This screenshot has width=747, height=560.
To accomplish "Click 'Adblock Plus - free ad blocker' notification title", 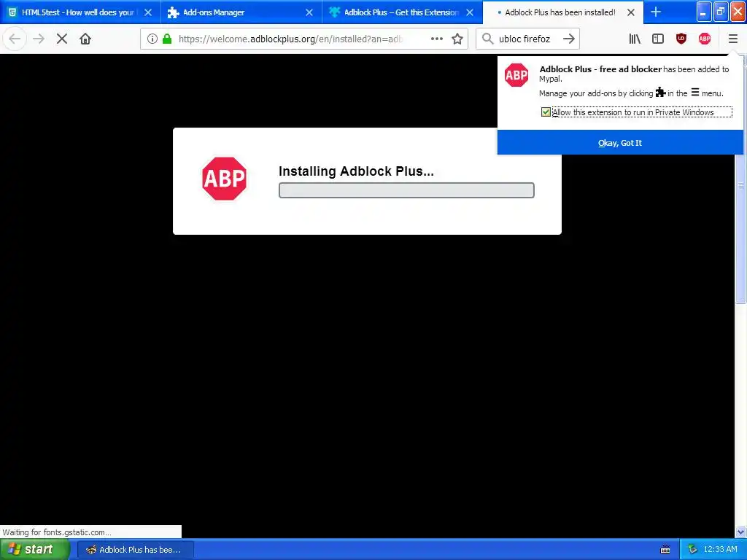I will [600, 69].
